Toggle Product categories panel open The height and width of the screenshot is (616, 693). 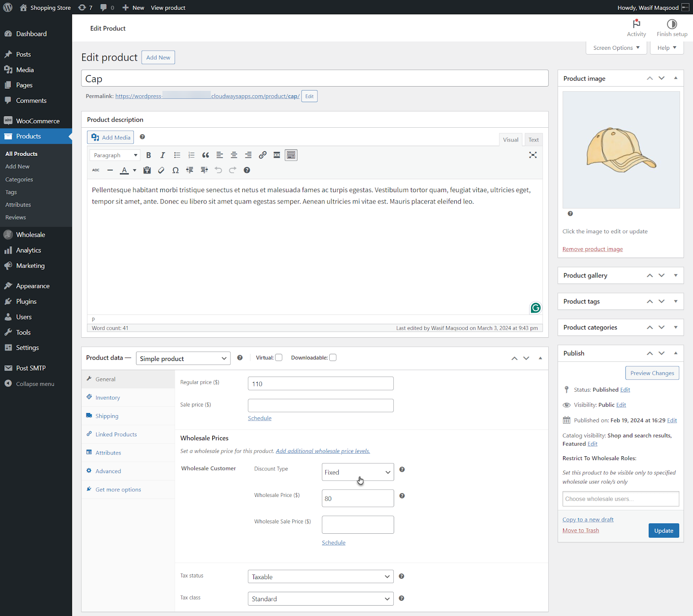pyautogui.click(x=676, y=327)
